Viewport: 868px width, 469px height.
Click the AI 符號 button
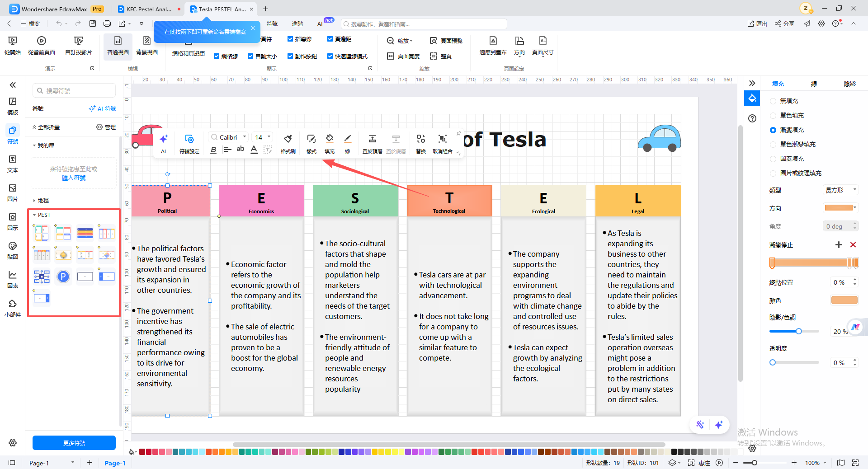(x=103, y=109)
